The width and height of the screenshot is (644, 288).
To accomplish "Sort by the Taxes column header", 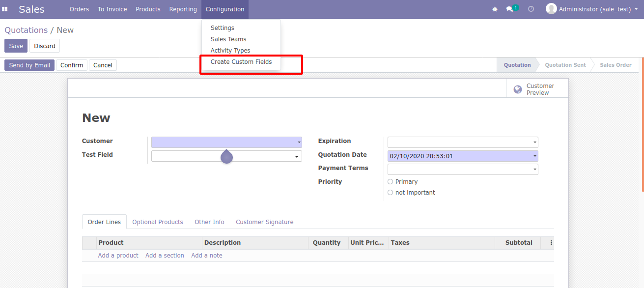I will click(x=442, y=243).
